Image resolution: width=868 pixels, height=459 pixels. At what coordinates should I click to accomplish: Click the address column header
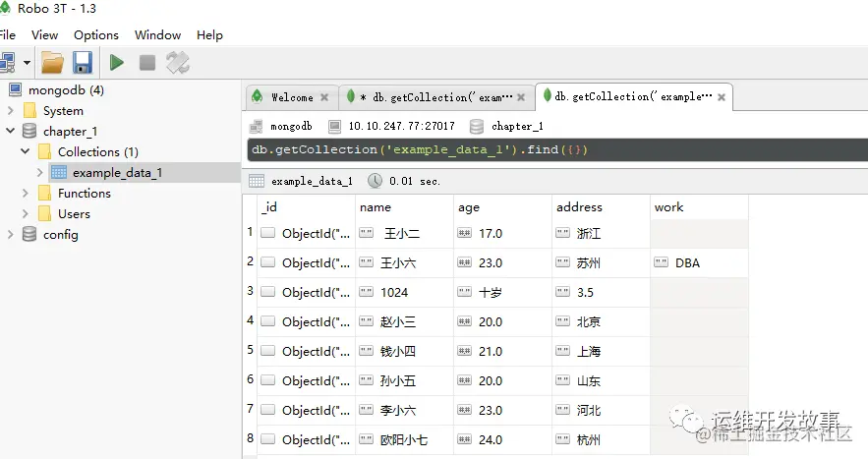point(601,207)
